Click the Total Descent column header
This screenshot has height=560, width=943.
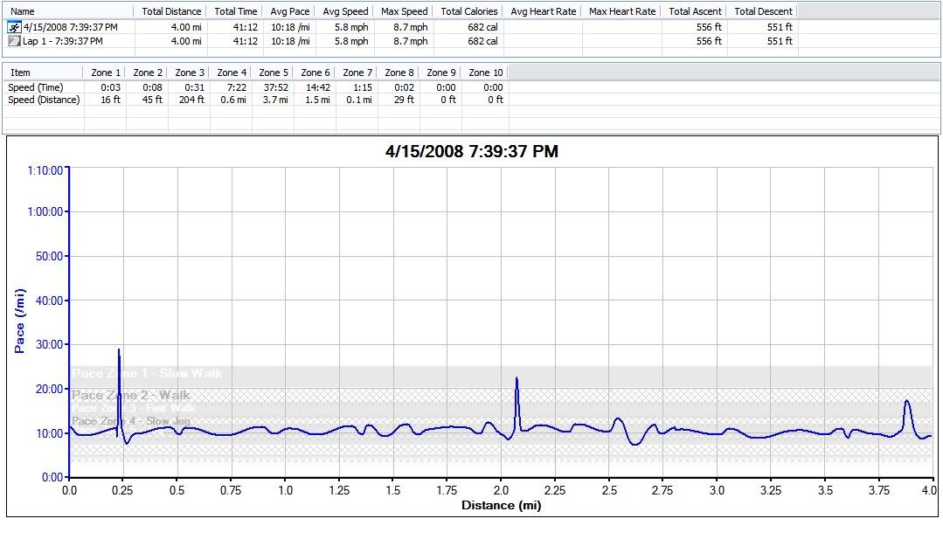click(763, 11)
